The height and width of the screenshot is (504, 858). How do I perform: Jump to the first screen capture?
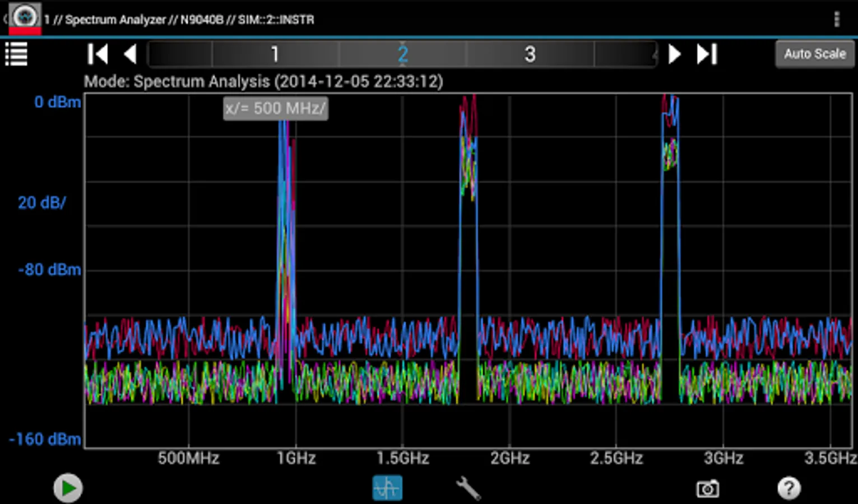[98, 54]
